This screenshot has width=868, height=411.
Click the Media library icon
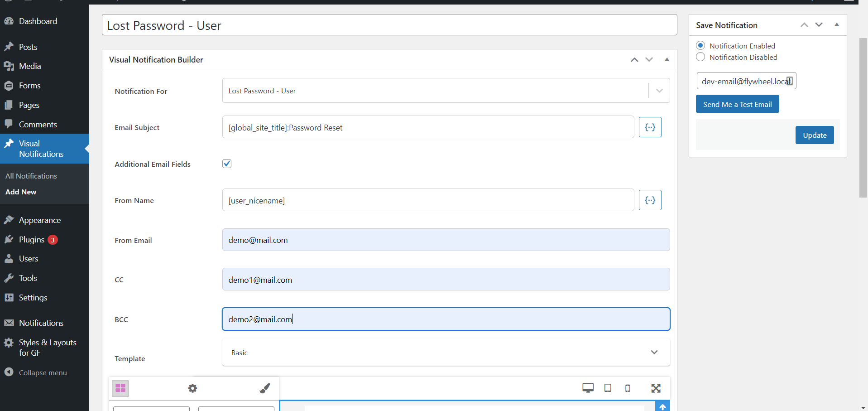pos(9,66)
